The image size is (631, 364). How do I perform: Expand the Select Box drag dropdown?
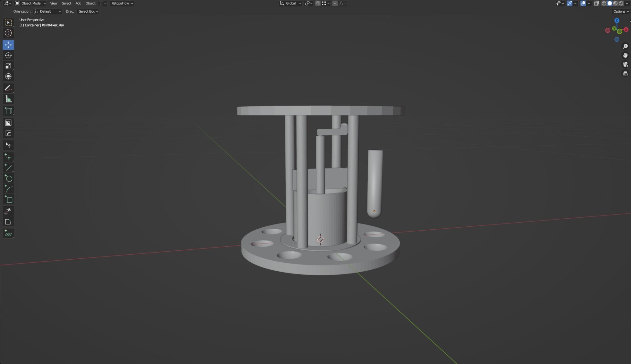point(88,11)
